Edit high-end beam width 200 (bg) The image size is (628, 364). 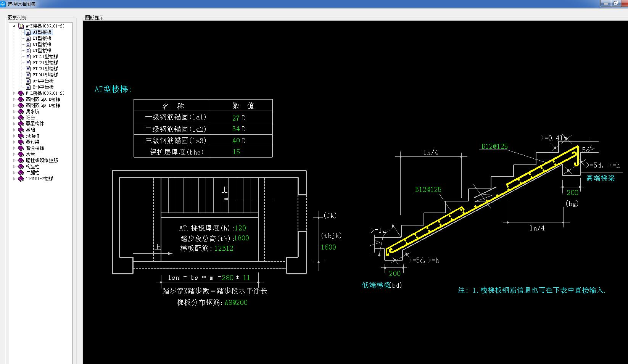pyautogui.click(x=573, y=193)
